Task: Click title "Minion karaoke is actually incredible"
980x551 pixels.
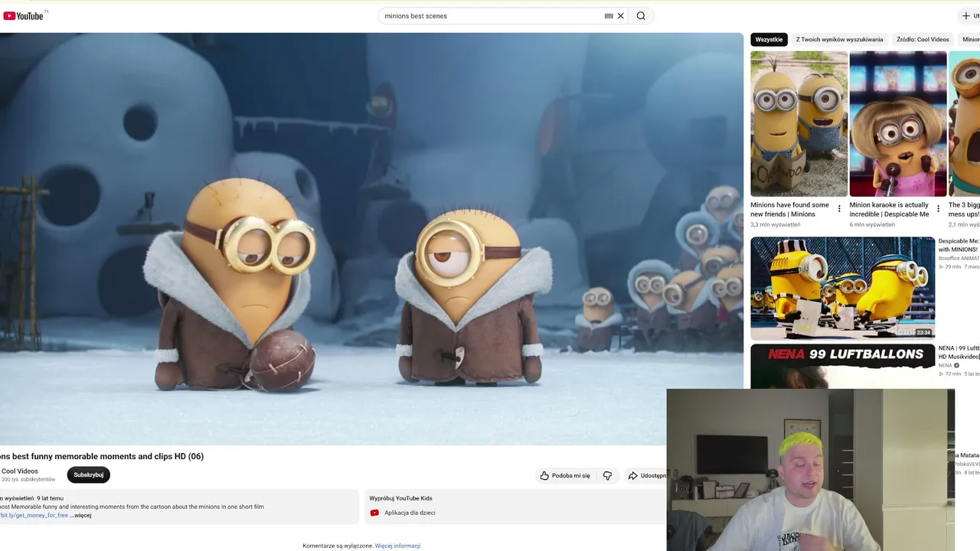Action: (889, 210)
